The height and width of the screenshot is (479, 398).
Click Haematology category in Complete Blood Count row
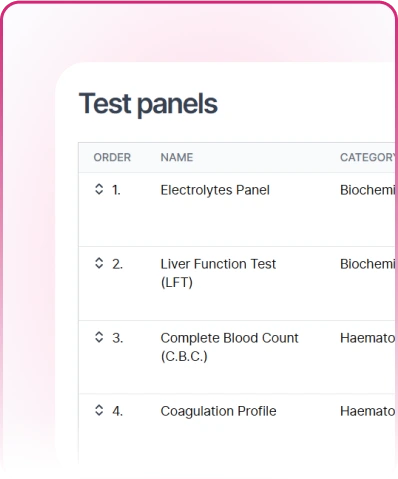click(368, 338)
